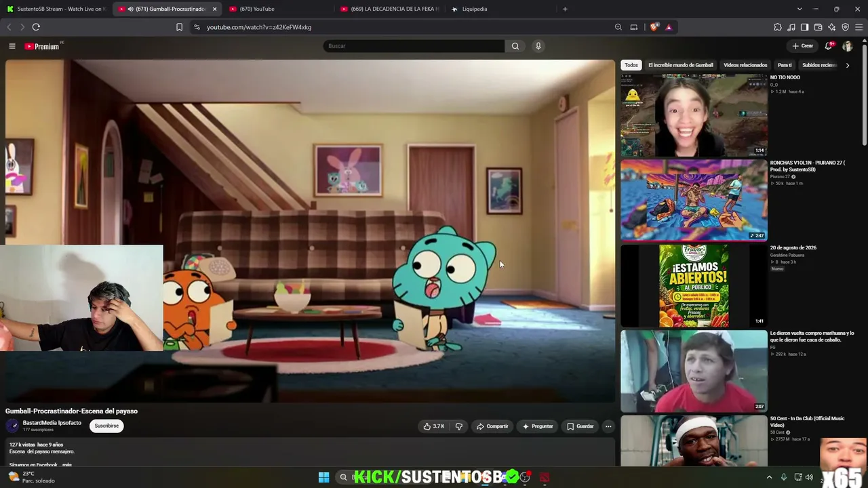
Task: Open the account avatar menu
Action: [x=848, y=46]
